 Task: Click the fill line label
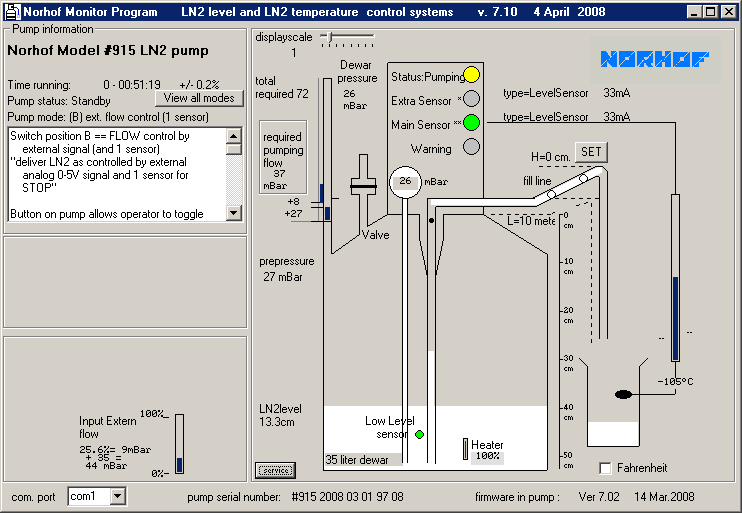click(537, 181)
